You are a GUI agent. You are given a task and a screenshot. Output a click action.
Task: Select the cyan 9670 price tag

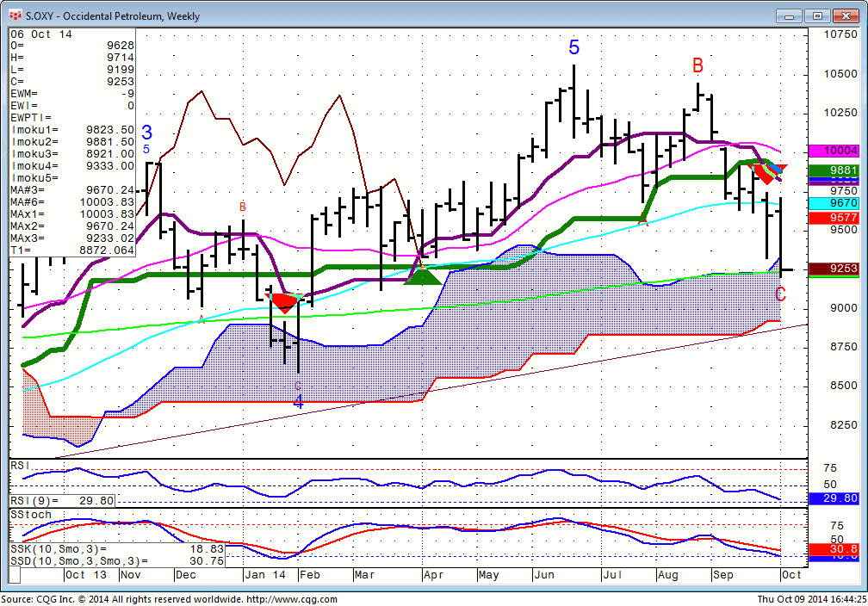pyautogui.click(x=834, y=203)
